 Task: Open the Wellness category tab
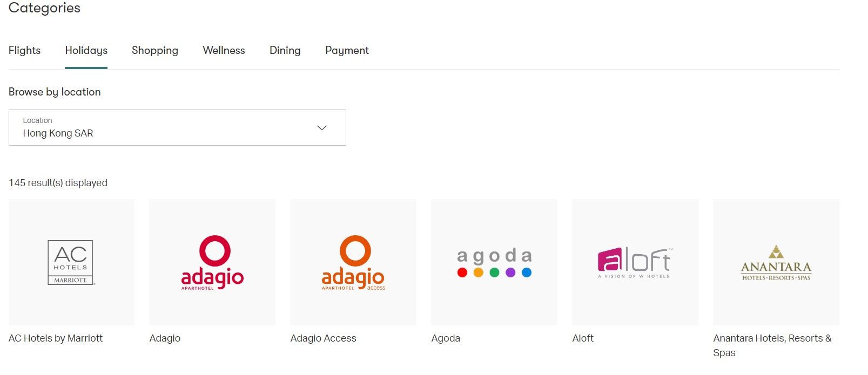pyautogui.click(x=224, y=50)
